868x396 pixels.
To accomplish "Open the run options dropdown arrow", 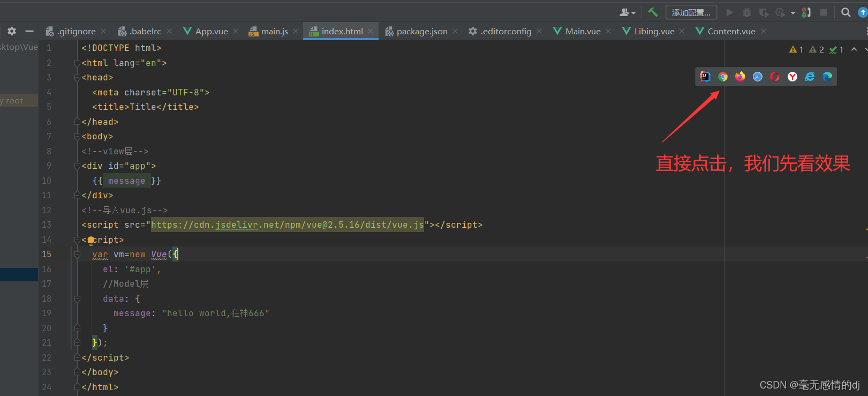I will click(x=793, y=13).
